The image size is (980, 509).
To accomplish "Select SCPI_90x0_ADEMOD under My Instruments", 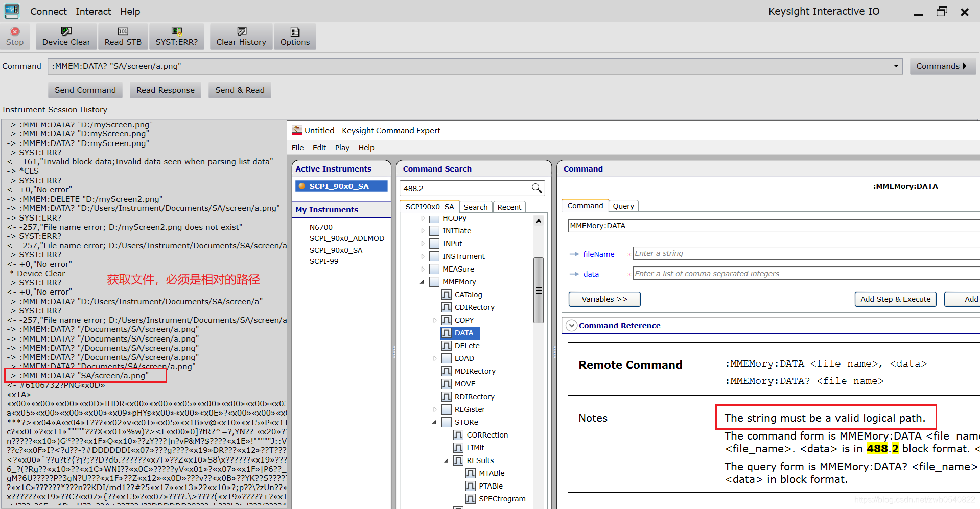I will tap(347, 238).
